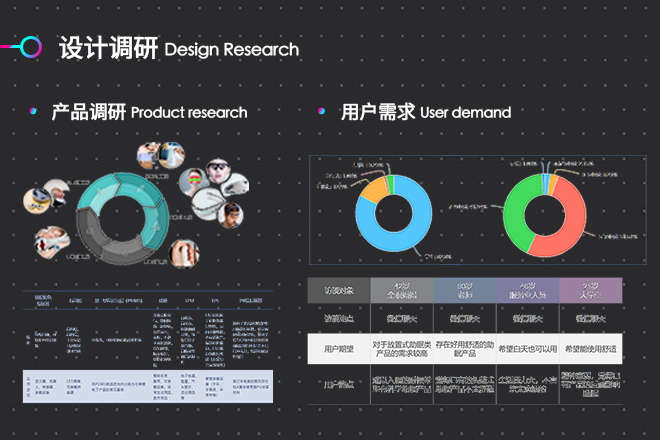The image size is (660, 440).
Task: Select the 产品调研 Product research heading
Action: (x=149, y=112)
